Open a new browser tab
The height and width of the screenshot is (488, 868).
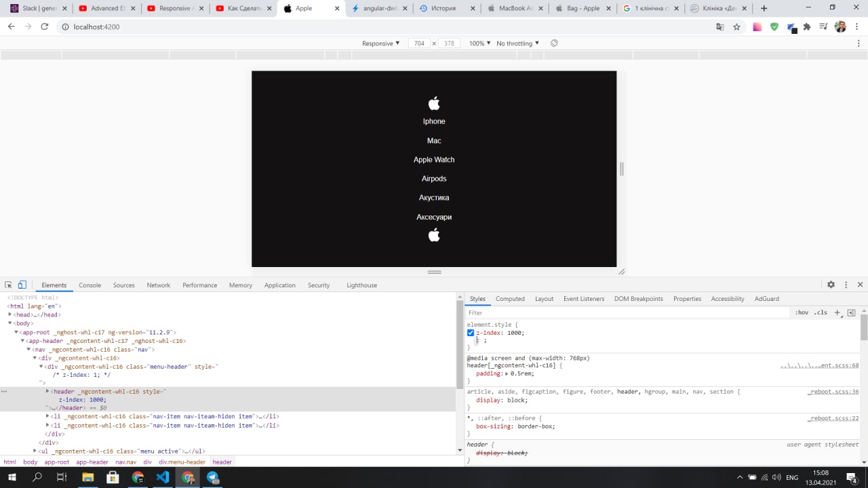tap(764, 8)
